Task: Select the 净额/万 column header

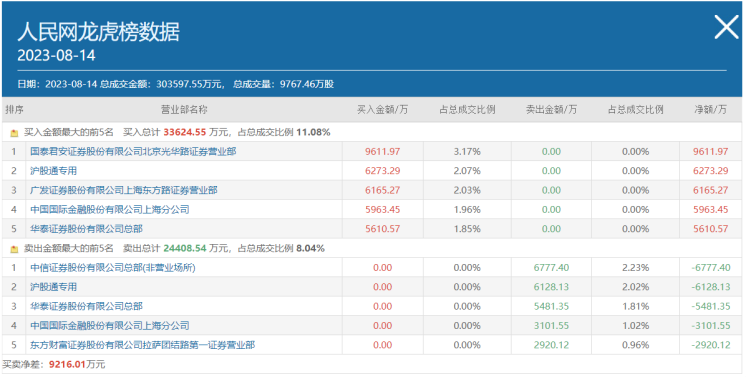Action: pos(710,110)
